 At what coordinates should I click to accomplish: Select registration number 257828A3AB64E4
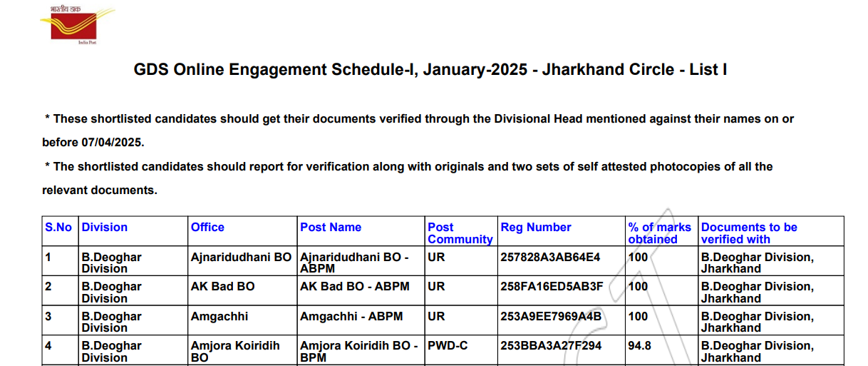click(551, 257)
